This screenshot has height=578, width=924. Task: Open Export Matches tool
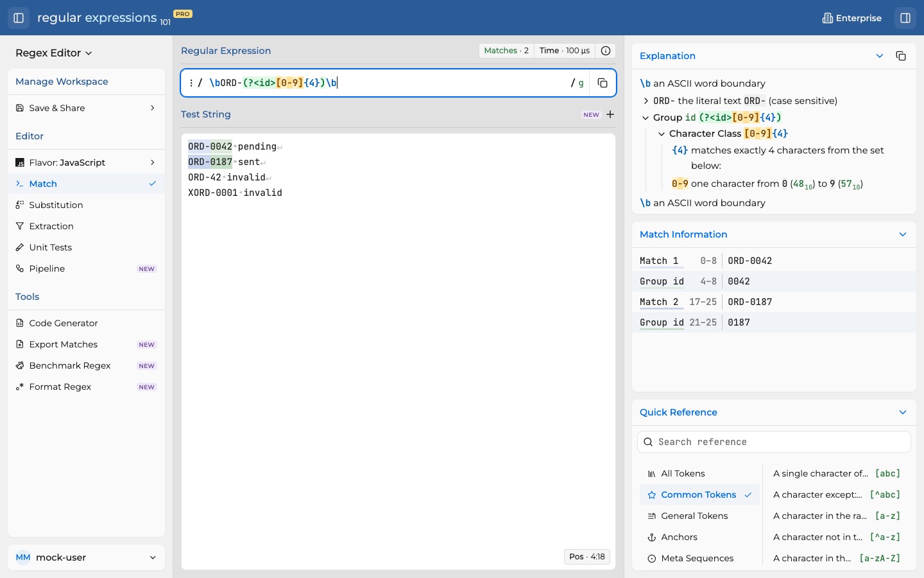(x=86, y=344)
